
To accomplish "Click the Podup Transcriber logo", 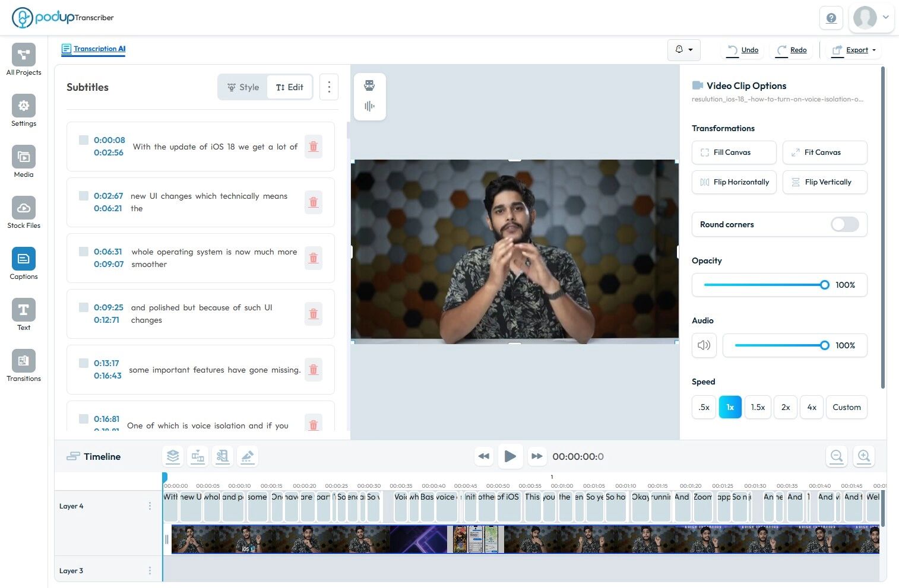I will (63, 17).
